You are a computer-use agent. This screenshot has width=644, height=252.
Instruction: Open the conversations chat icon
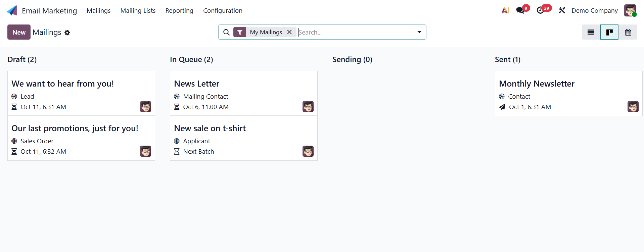(520, 10)
